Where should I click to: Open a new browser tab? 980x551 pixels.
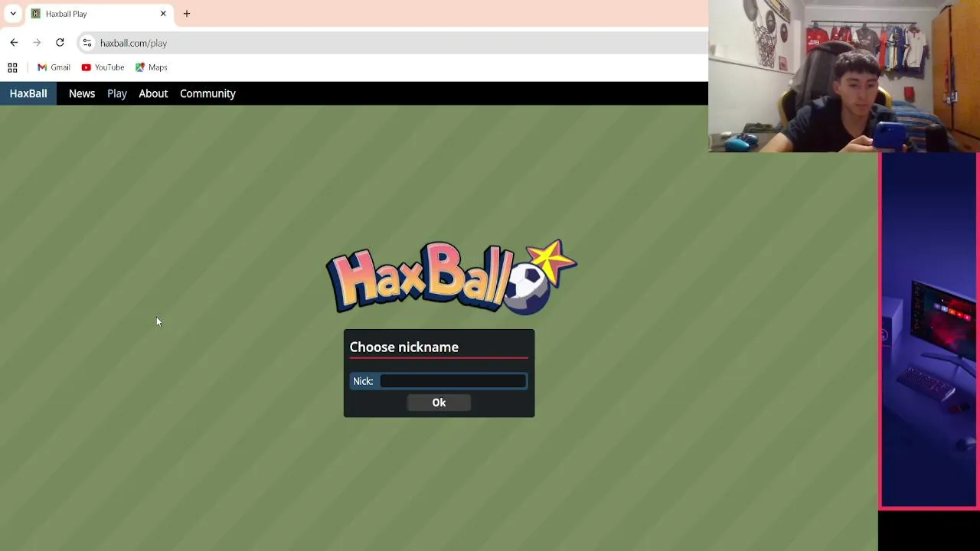coord(187,14)
